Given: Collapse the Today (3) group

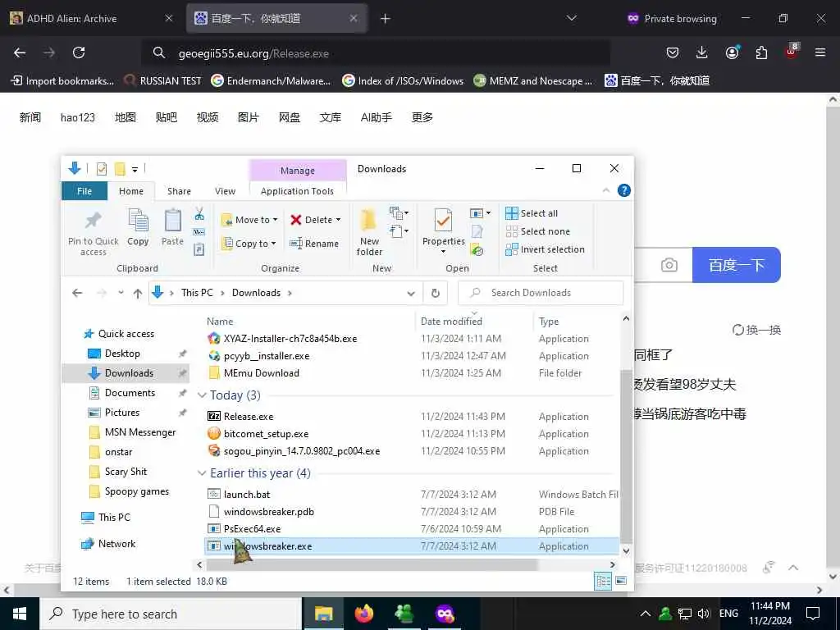Looking at the screenshot, I should tap(202, 395).
